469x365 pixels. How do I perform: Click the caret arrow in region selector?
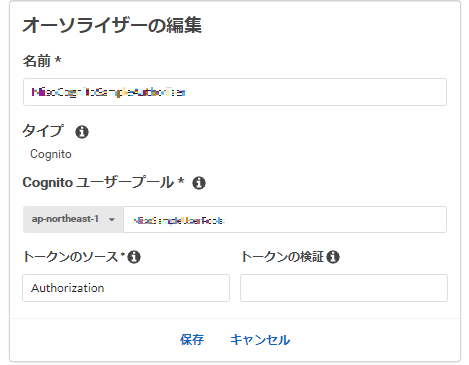pyautogui.click(x=112, y=220)
